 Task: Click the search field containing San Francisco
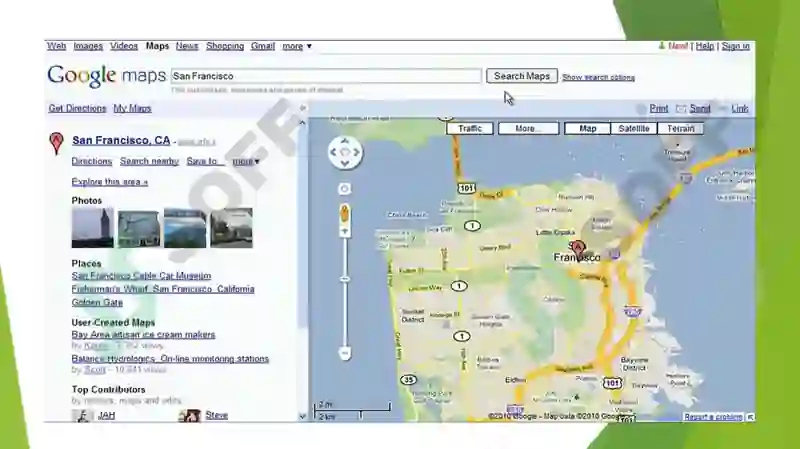326,76
